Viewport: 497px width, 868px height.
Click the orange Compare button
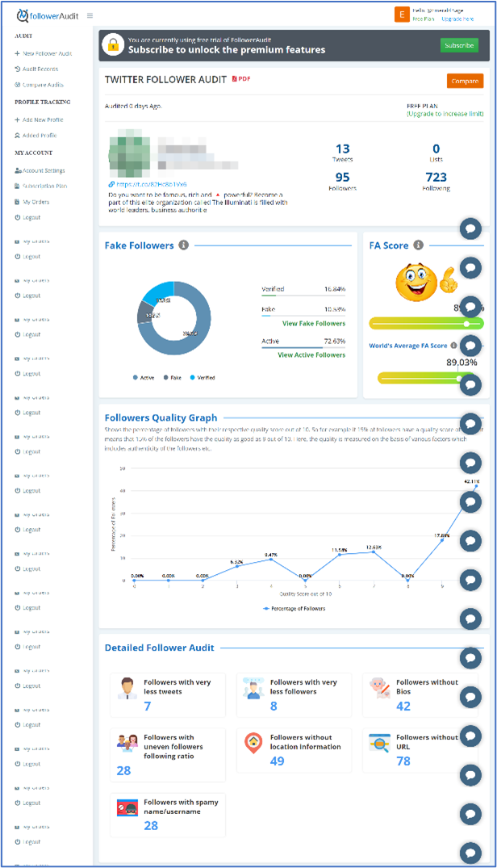pyautogui.click(x=465, y=81)
